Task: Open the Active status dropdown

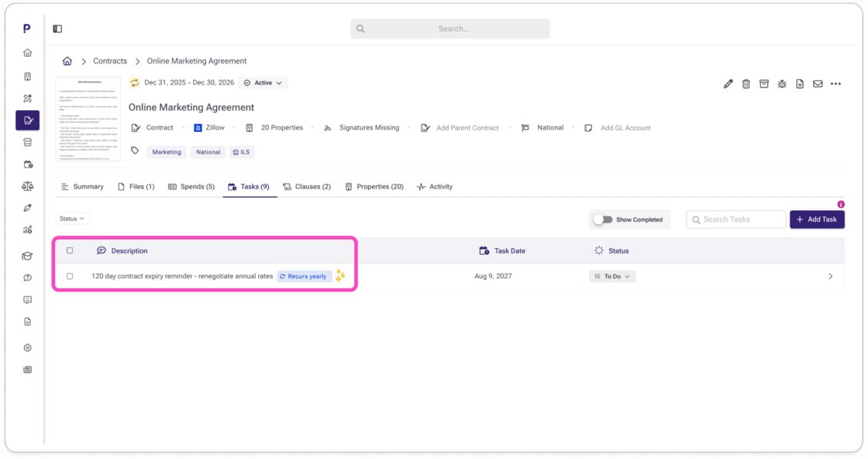Action: [263, 82]
